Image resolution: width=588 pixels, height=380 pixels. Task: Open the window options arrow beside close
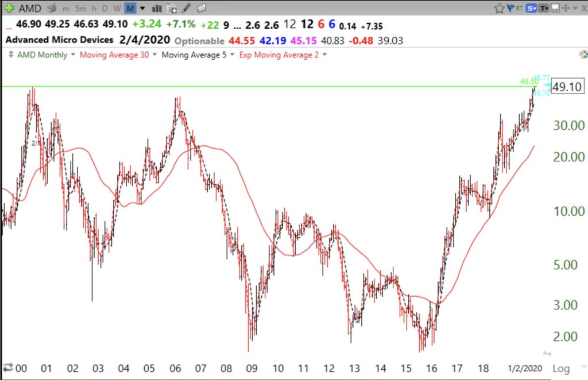coord(575,8)
